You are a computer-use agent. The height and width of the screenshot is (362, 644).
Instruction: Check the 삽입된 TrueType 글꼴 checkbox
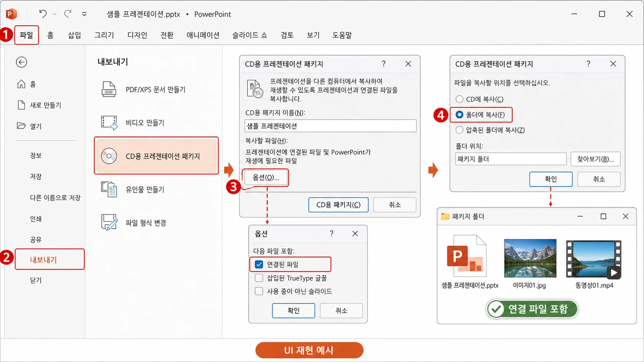click(259, 278)
